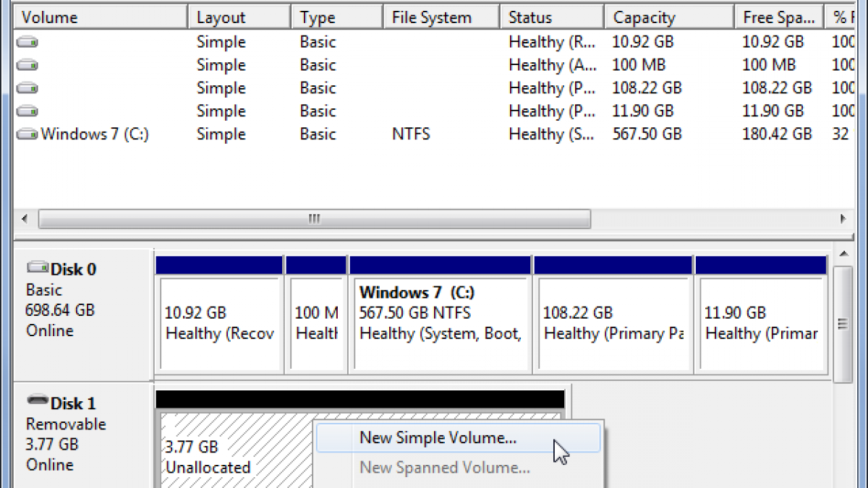Click the drive icon in the 11.90 GB volume list row
Screen dimensions: 868x488
pos(27,111)
